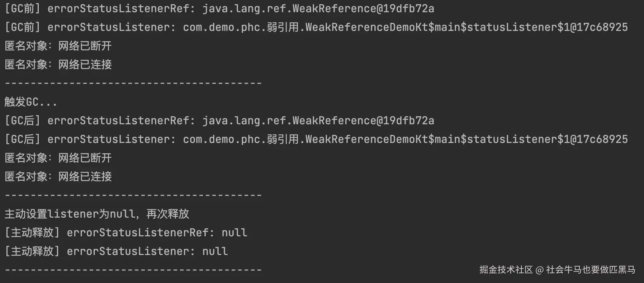Click first 网络已断开 line before GC
The height and width of the screenshot is (283, 644).
(58, 46)
